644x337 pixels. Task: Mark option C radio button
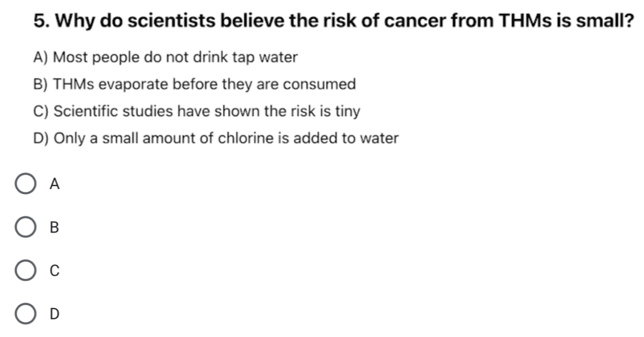tap(25, 271)
